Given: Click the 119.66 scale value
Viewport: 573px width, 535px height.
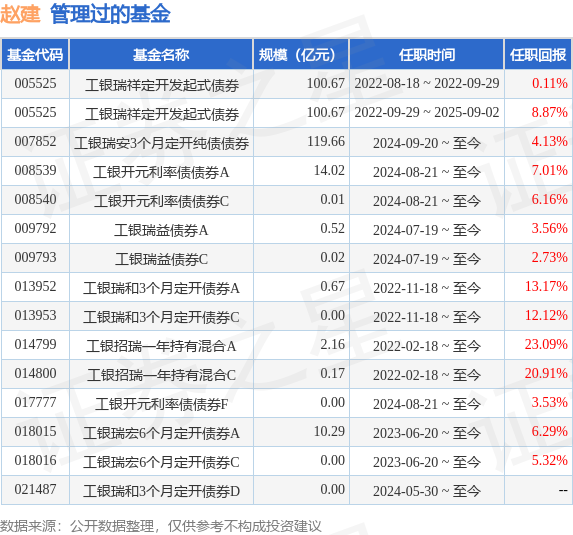Looking at the screenshot, I should [326, 141].
